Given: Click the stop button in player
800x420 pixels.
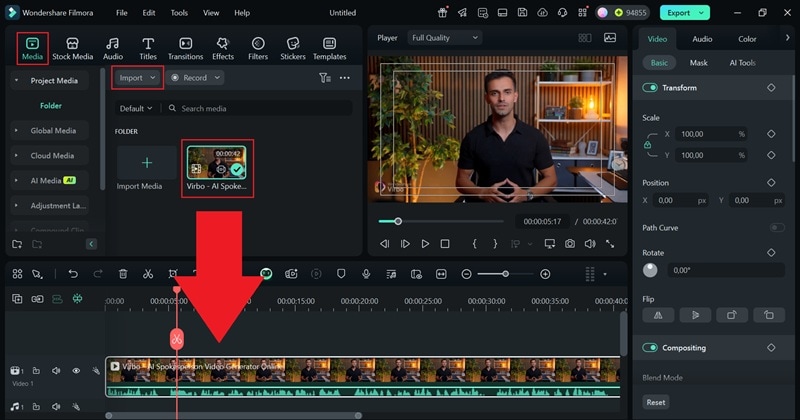Looking at the screenshot, I should pos(445,244).
